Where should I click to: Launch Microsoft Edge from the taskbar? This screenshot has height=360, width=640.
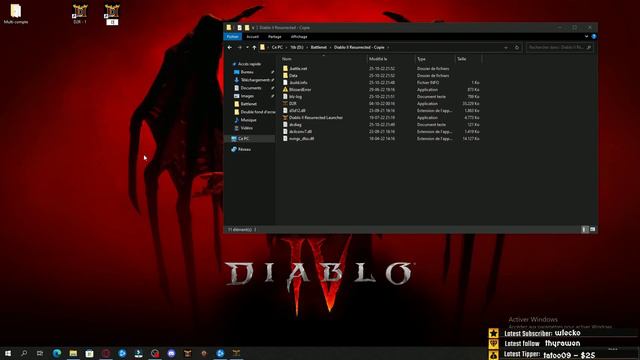[57, 353]
